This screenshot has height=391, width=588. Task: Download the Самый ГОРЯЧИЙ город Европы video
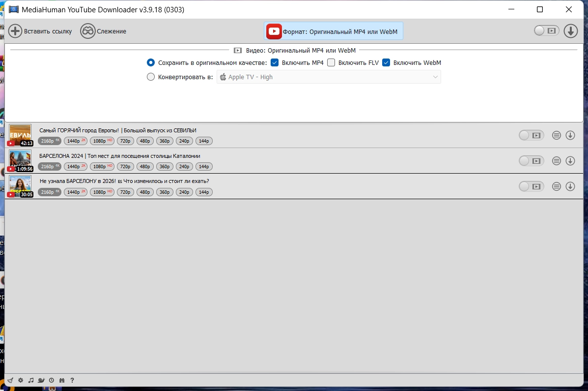[x=570, y=135]
